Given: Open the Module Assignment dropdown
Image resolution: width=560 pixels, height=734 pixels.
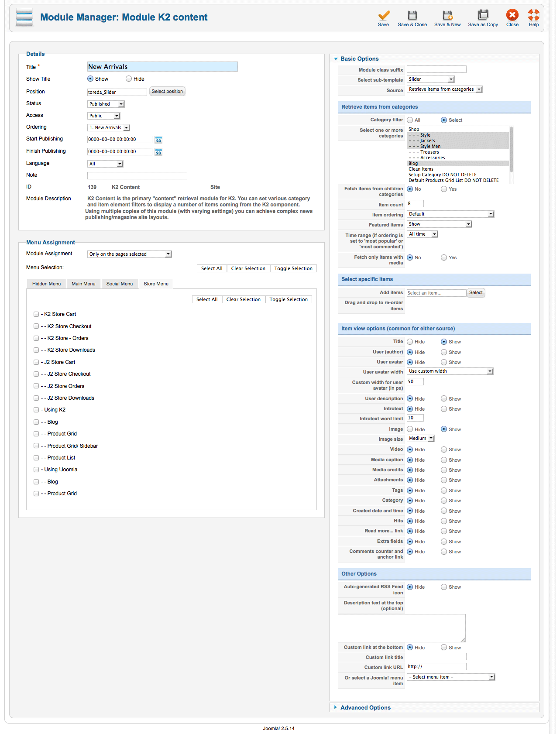Looking at the screenshot, I should pos(130,254).
